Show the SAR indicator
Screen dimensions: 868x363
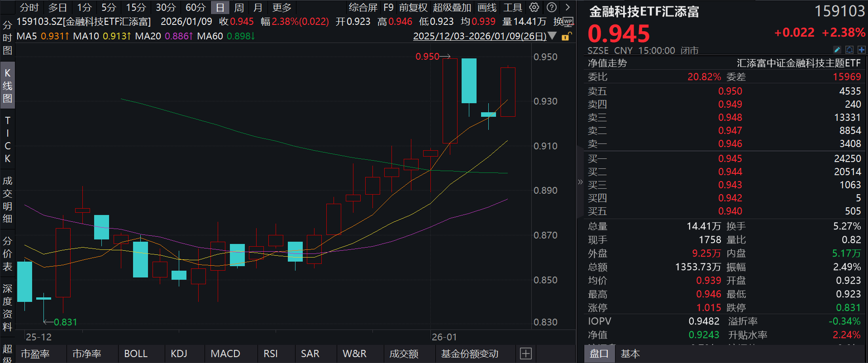coord(310,353)
